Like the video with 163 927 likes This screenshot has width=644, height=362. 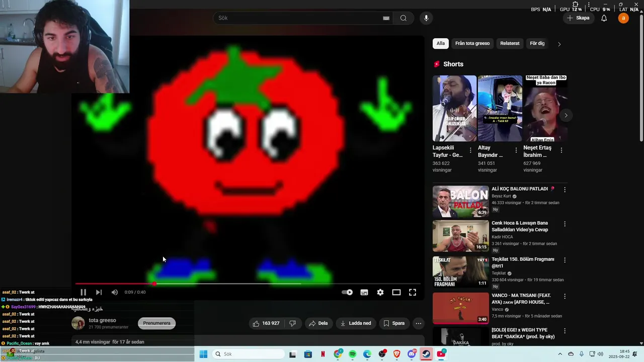click(x=266, y=323)
